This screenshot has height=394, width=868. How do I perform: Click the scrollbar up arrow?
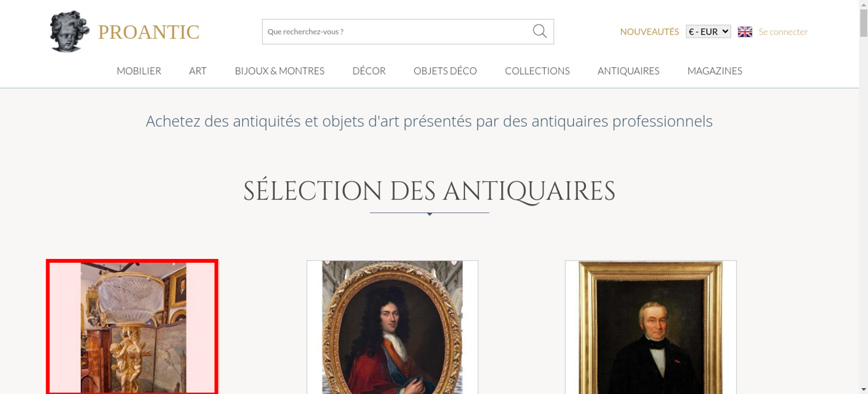pyautogui.click(x=864, y=4)
